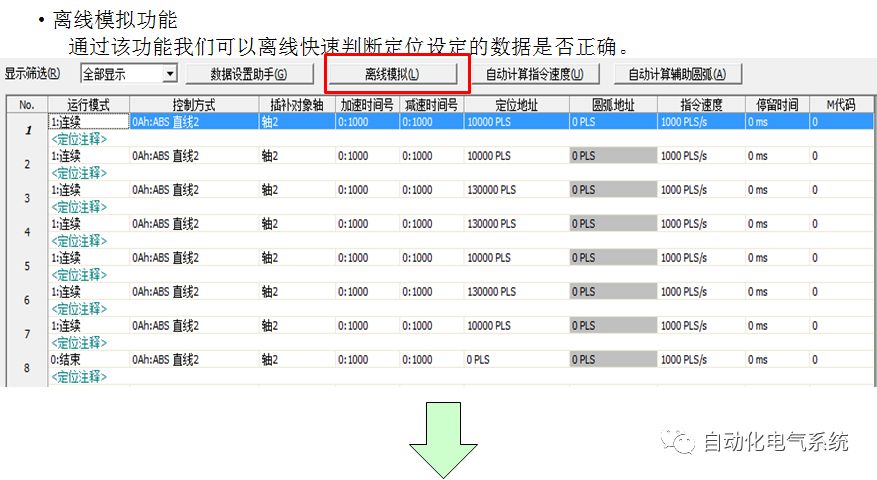Viewport: 877px width, 480px height.
Task: Click the 数据设置助手(G) button
Action: pyautogui.click(x=249, y=74)
